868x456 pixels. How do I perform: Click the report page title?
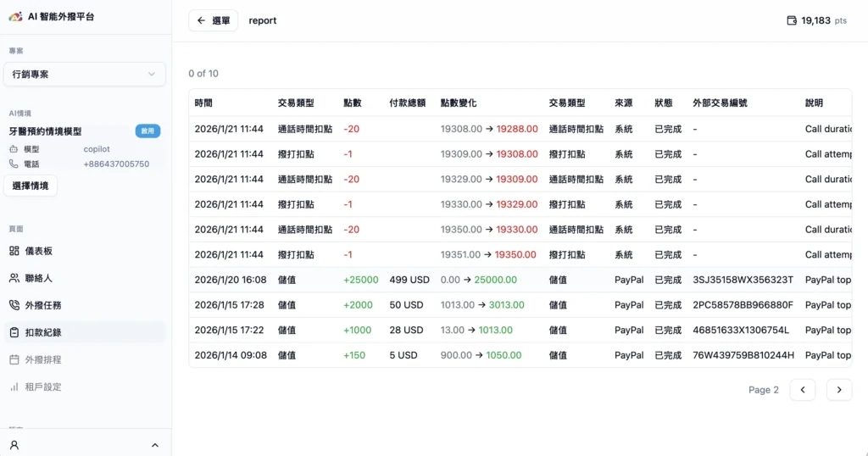(x=263, y=20)
